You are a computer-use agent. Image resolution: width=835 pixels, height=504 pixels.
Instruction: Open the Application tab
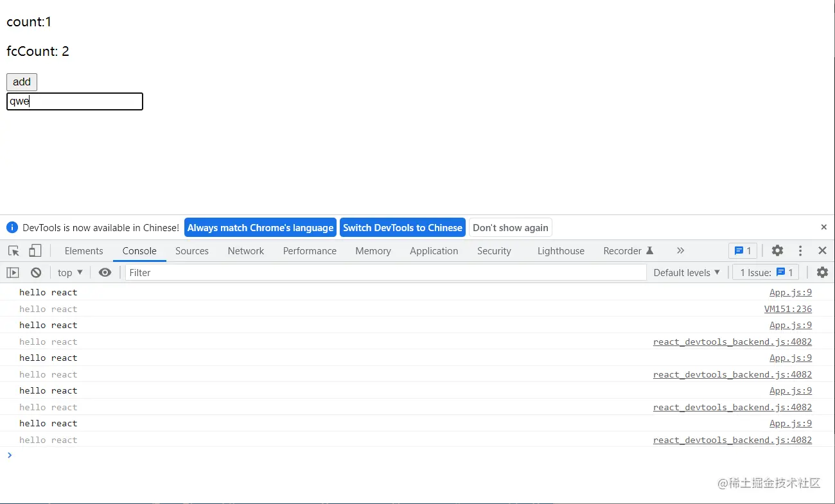434,251
